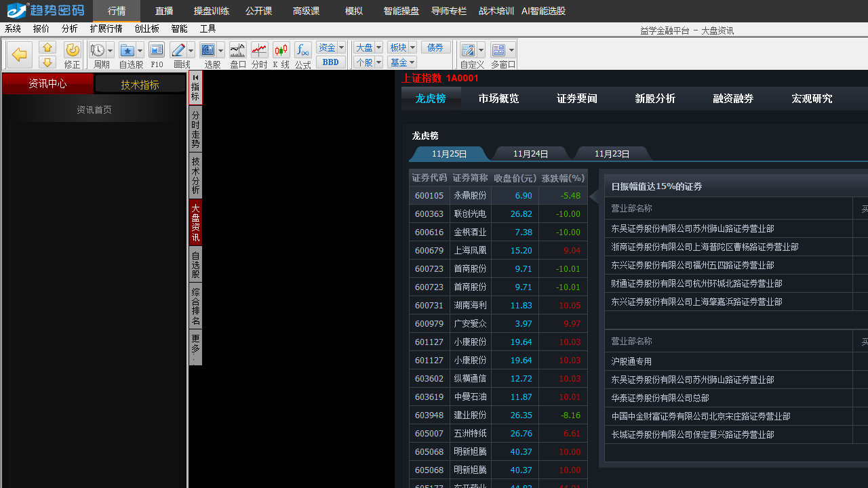Switch to K线 candlestick chart icon
The image size is (868, 488).
point(281,49)
